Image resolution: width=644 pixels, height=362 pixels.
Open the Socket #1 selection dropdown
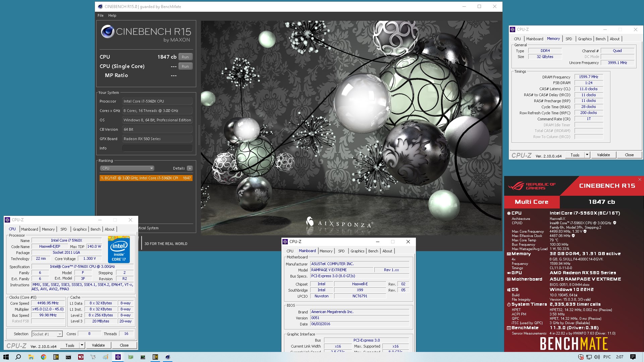[47, 334]
